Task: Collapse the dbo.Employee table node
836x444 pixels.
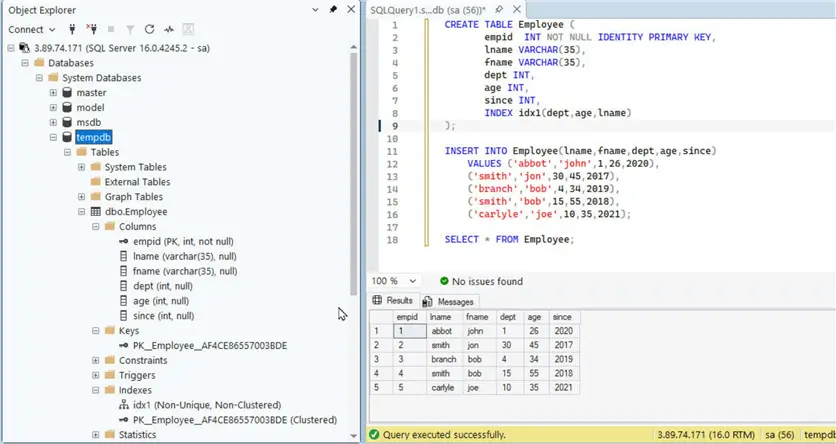Action: [x=82, y=212]
